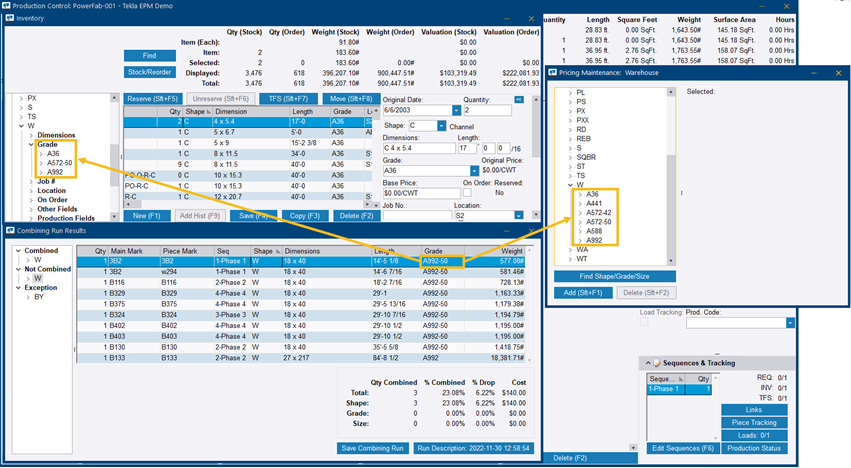Screen dimensions: 851x468
Task: Click the Inventory window title icon
Action: point(9,18)
